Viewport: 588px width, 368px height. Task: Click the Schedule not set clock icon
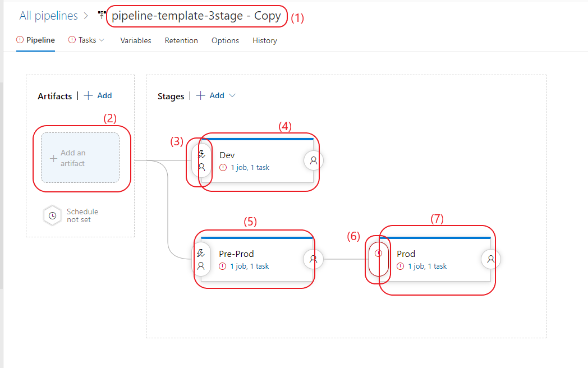[53, 216]
